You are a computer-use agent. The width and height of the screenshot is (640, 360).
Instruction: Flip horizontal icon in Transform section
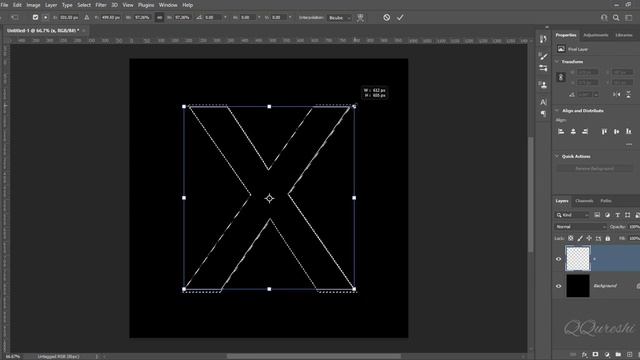pos(616,94)
